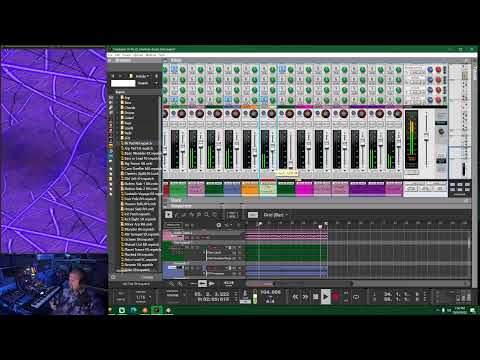
Task: Select the Pencil tool in sequencer toolbar
Action: click(x=177, y=215)
